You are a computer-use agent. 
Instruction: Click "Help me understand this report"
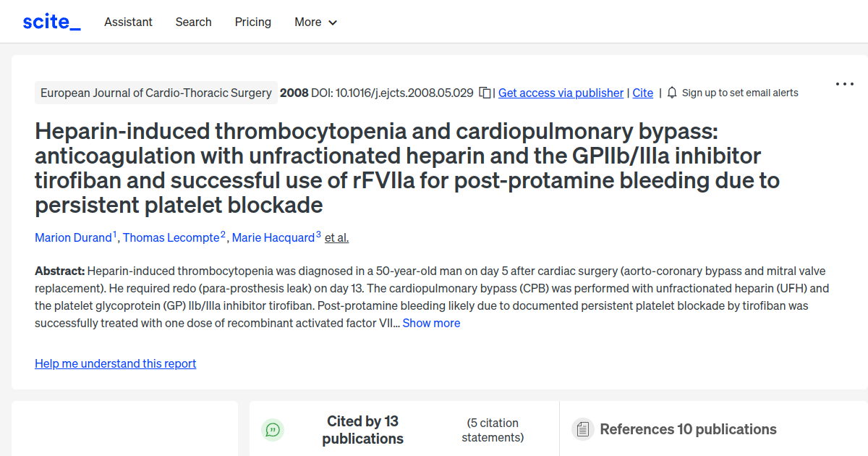(x=115, y=363)
